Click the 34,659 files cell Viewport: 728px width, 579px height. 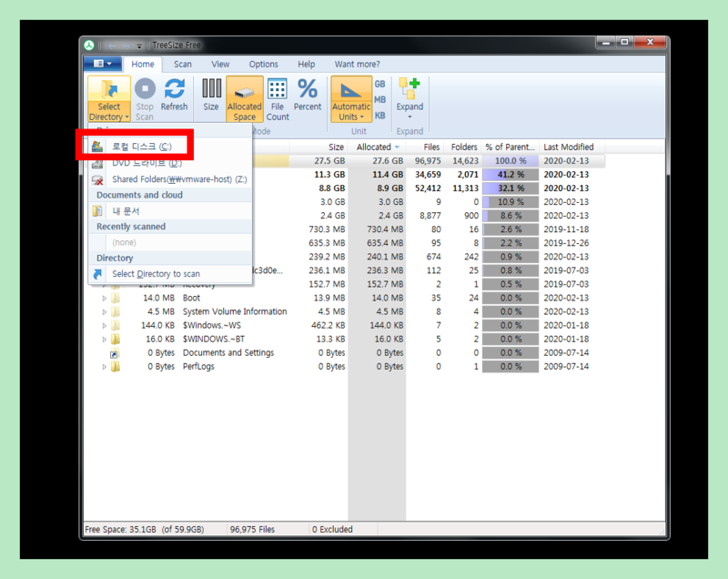[428, 175]
